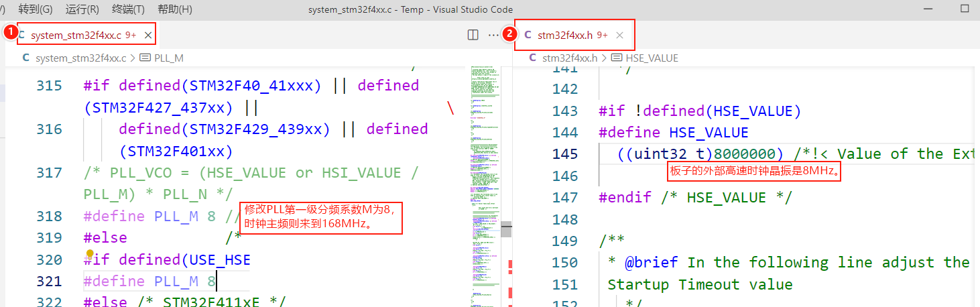Expand system_stm32f4xx.c breadcrumb file list
Viewport: 980px width, 307px height.
80,58
